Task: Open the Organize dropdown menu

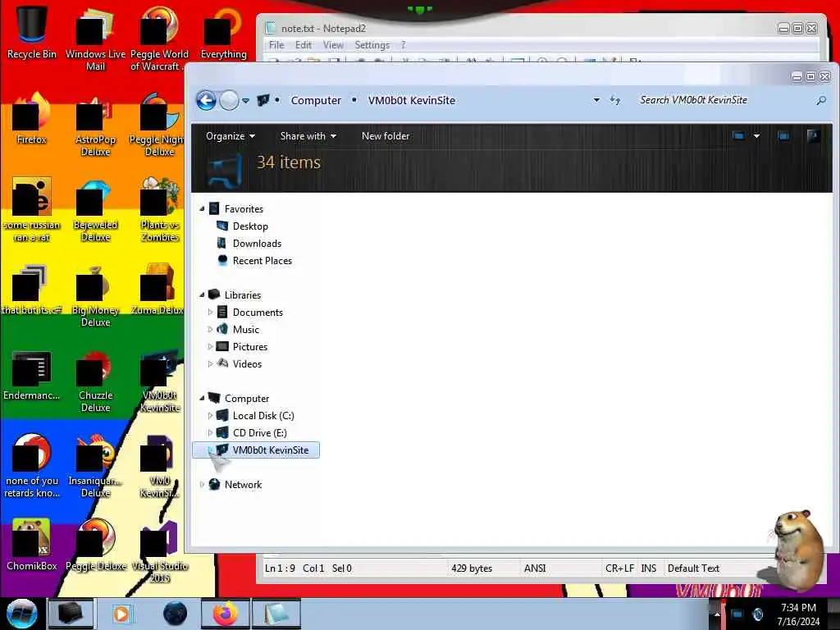Action: point(231,136)
